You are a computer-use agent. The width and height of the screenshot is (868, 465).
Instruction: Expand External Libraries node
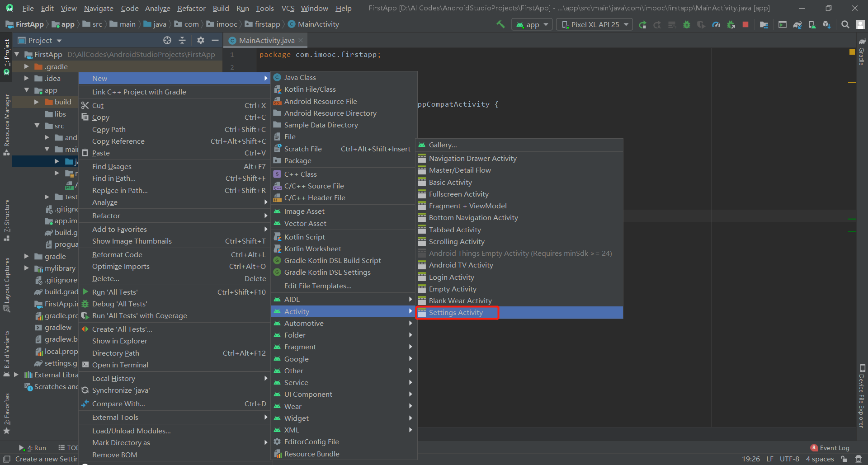[16, 375]
